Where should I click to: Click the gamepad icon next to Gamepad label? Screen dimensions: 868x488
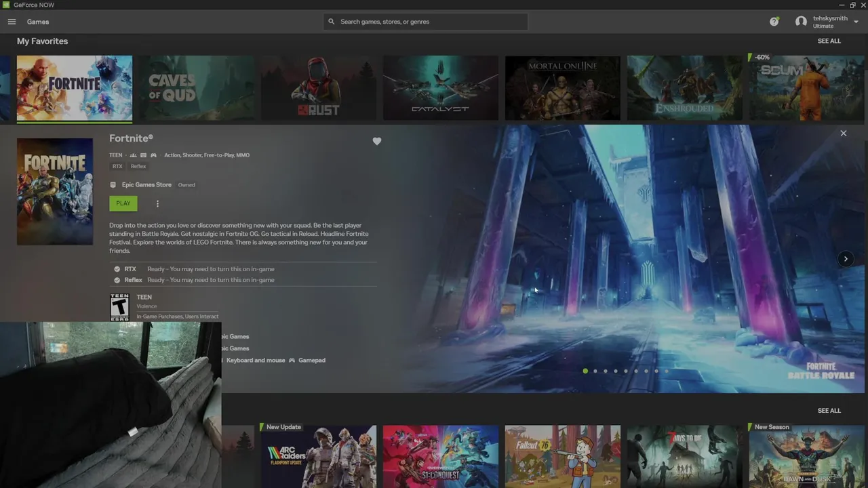292,361
